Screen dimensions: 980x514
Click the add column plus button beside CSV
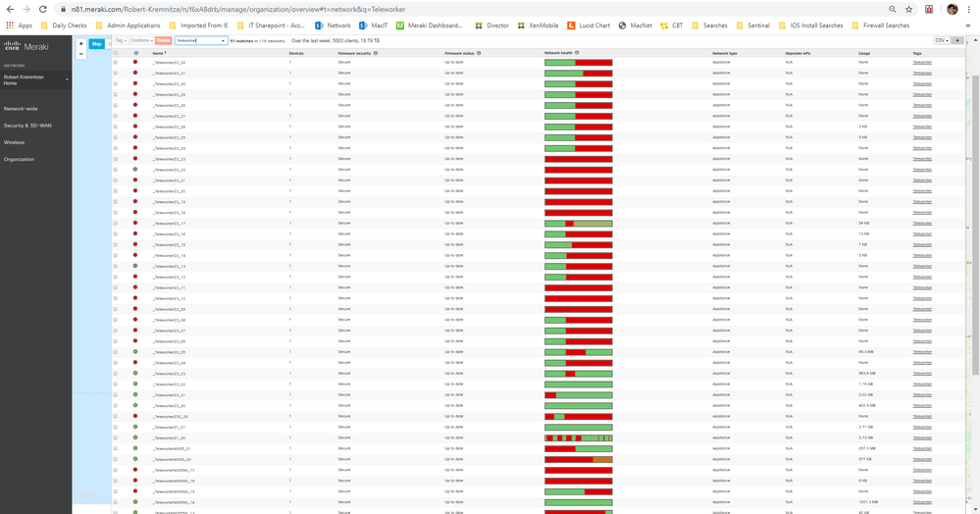[x=957, y=40]
